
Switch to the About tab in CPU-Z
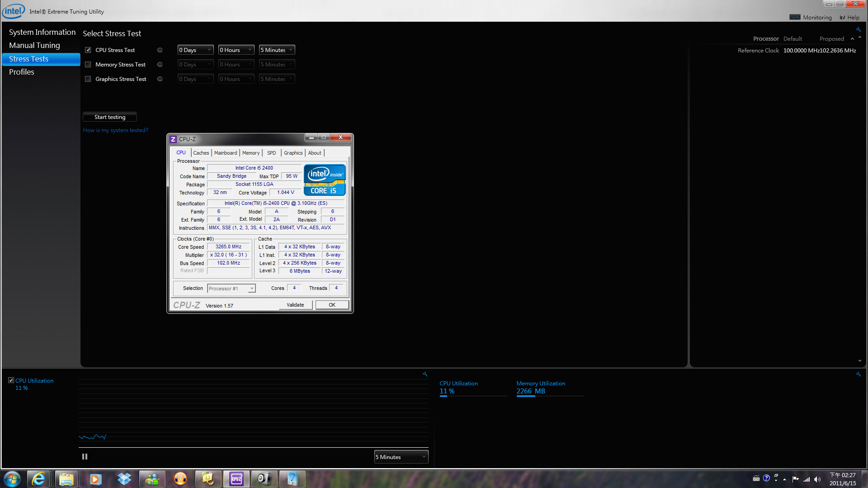pos(315,153)
